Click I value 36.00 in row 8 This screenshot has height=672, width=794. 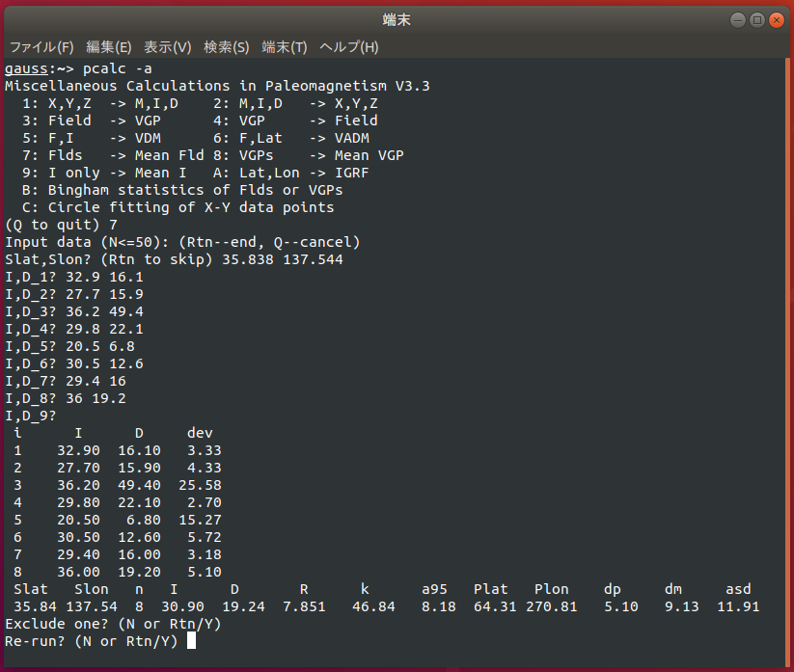pyautogui.click(x=78, y=572)
